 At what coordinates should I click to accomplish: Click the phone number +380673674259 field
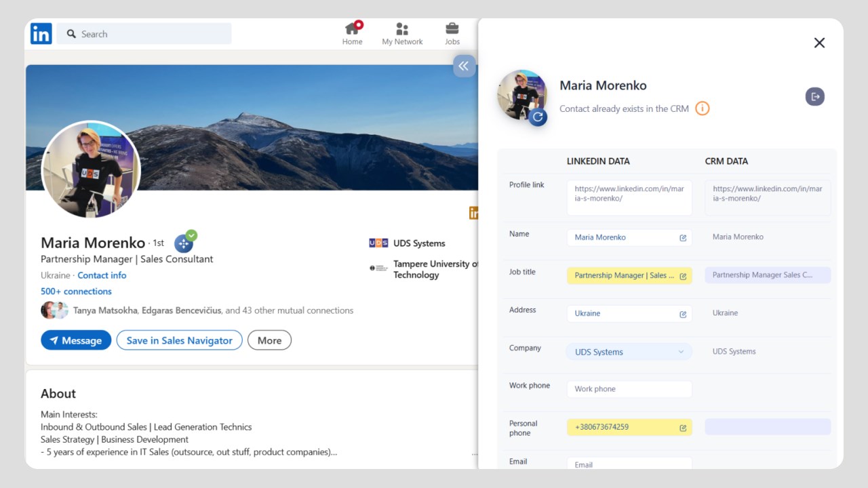tap(629, 427)
